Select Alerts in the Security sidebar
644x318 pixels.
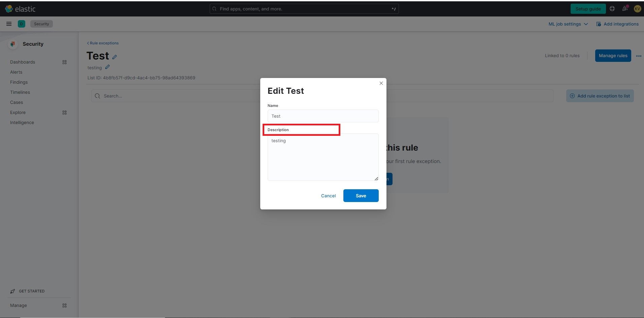(16, 72)
